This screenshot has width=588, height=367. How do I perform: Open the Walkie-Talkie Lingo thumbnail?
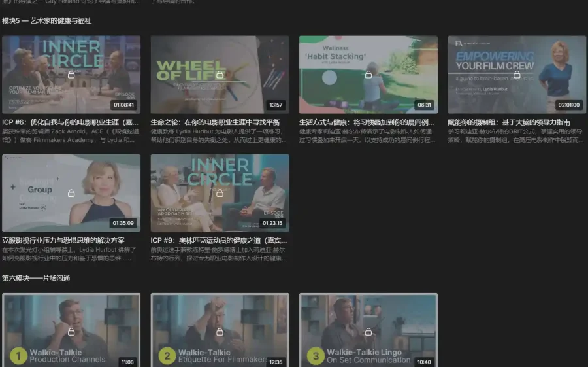pyautogui.click(x=368, y=330)
